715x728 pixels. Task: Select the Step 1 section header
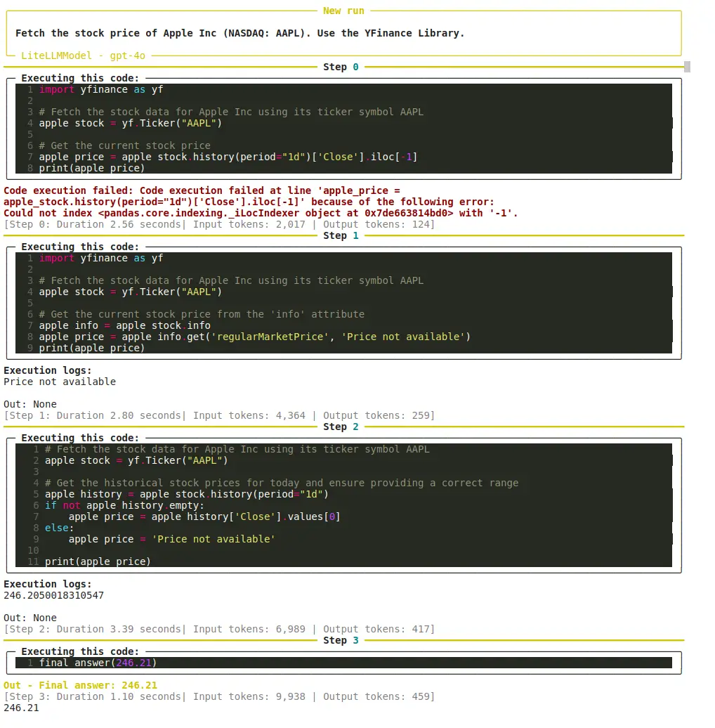tap(341, 235)
